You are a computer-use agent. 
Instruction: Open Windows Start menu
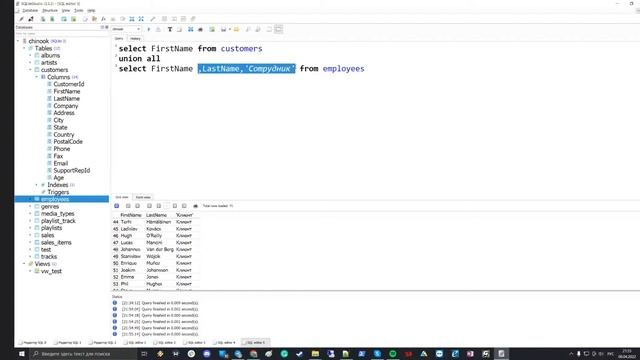22,354
